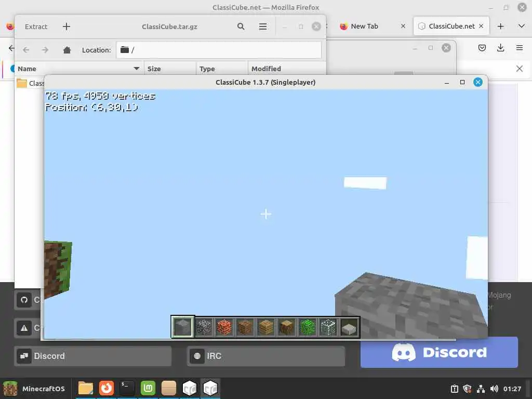
Task: Select the glass block in the hotbar
Action: [328, 327]
